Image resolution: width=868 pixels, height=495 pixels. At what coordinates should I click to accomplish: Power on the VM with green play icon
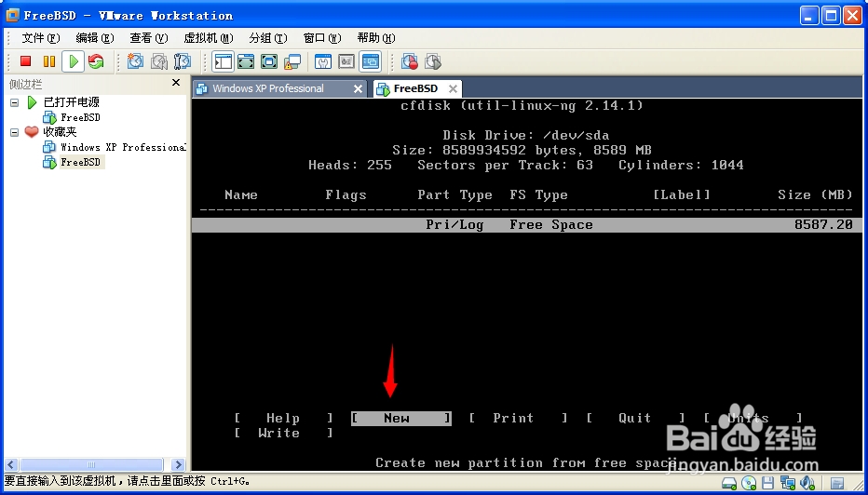pyautogui.click(x=73, y=61)
